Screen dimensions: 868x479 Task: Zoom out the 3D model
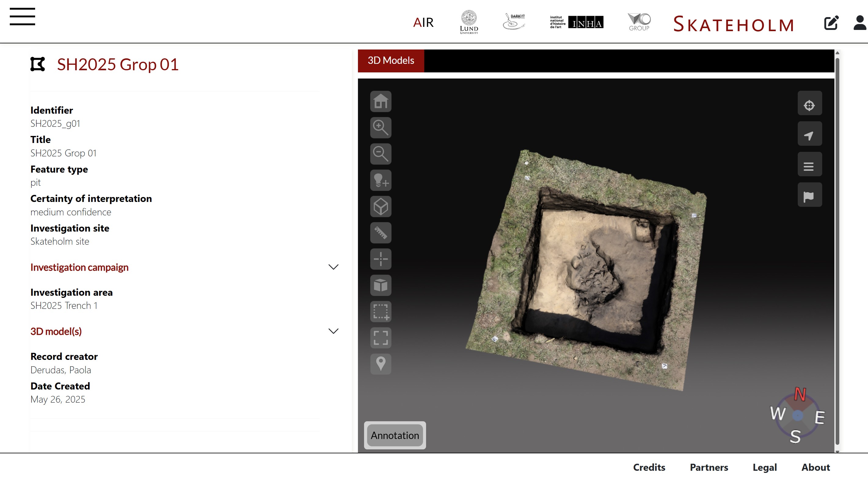[381, 154]
